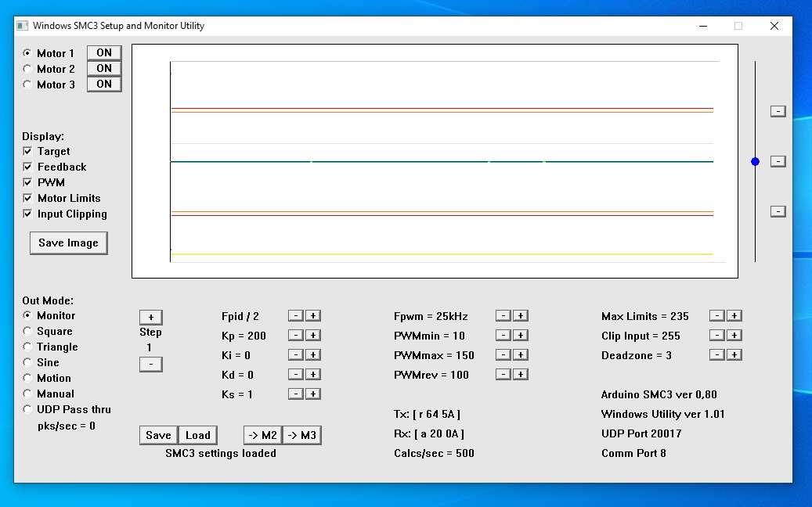Click the Save Image button
812x507 pixels.
(68, 243)
